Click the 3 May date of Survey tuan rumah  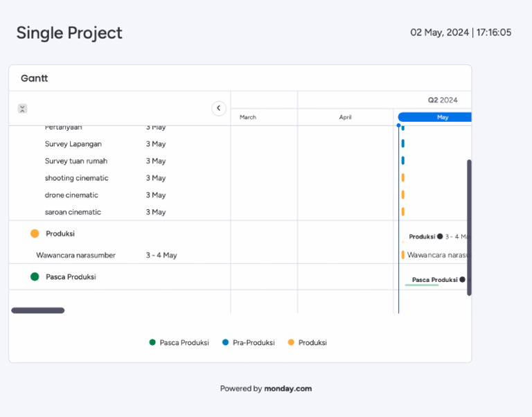(156, 161)
